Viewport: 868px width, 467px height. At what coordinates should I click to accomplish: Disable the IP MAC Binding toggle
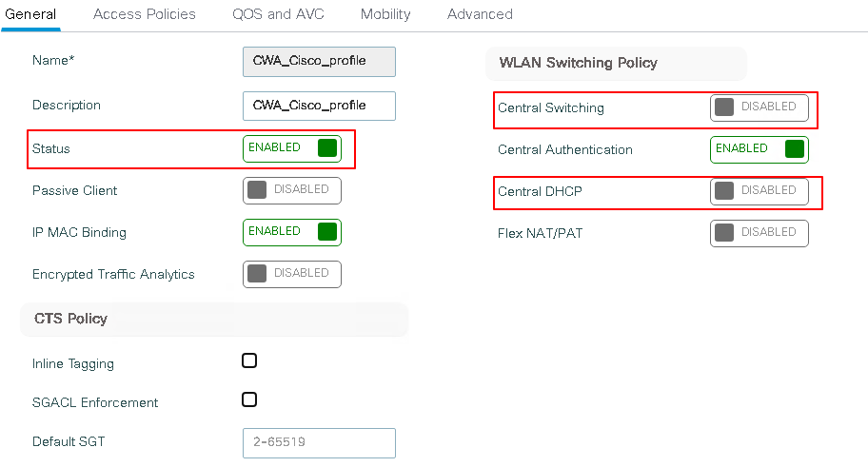292,232
